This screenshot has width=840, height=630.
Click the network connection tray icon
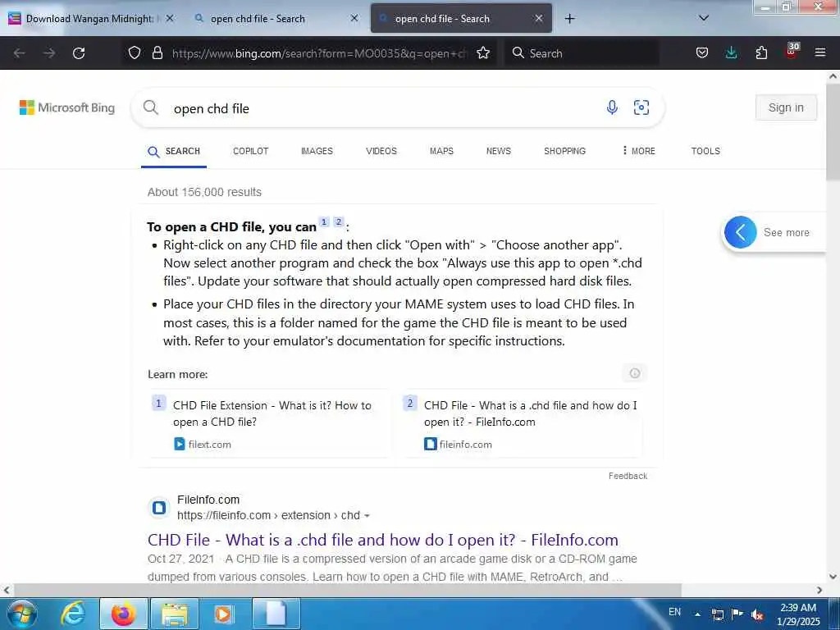(x=717, y=614)
